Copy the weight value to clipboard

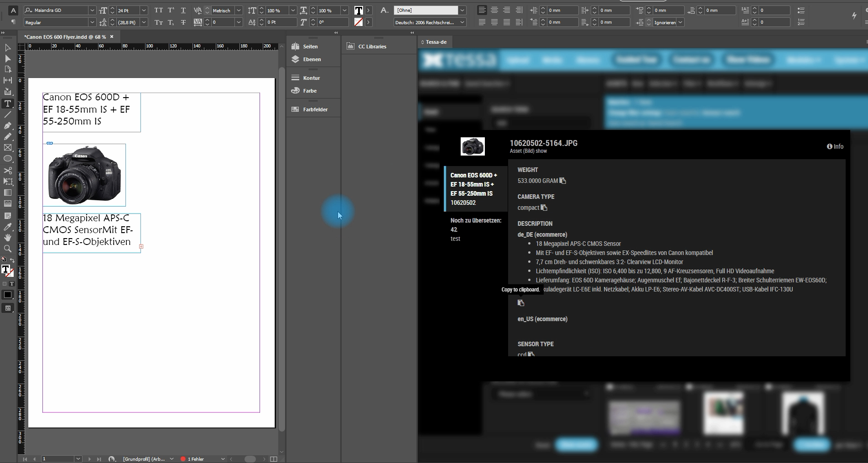(563, 181)
